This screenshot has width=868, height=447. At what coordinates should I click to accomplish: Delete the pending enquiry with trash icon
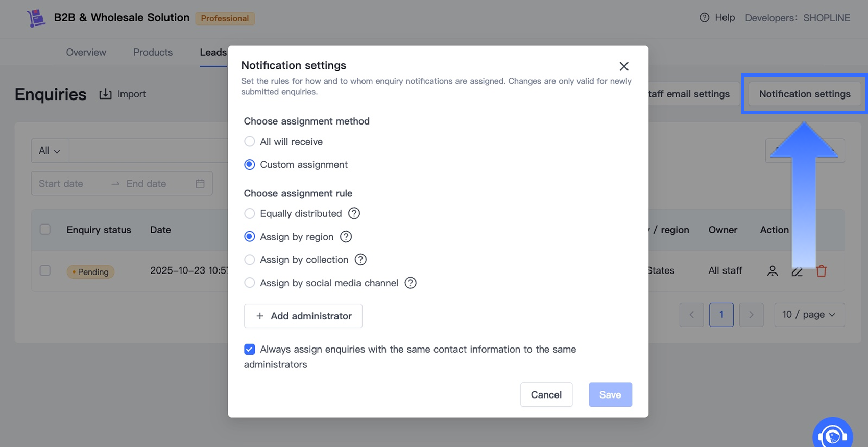pyautogui.click(x=821, y=271)
